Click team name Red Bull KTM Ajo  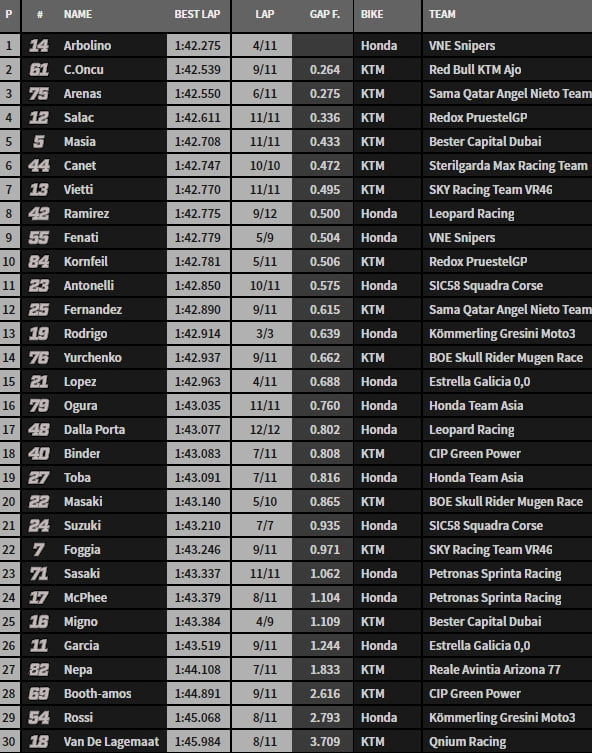point(475,70)
